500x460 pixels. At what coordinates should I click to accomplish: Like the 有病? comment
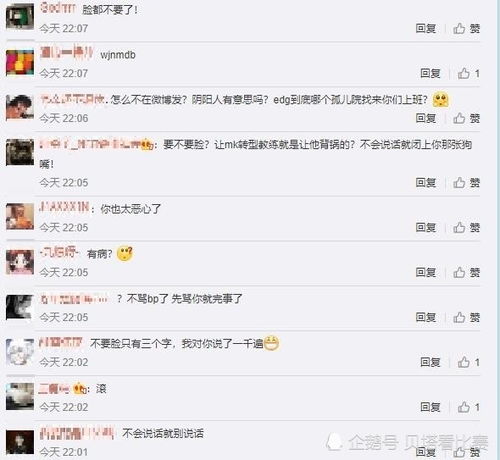point(466,273)
